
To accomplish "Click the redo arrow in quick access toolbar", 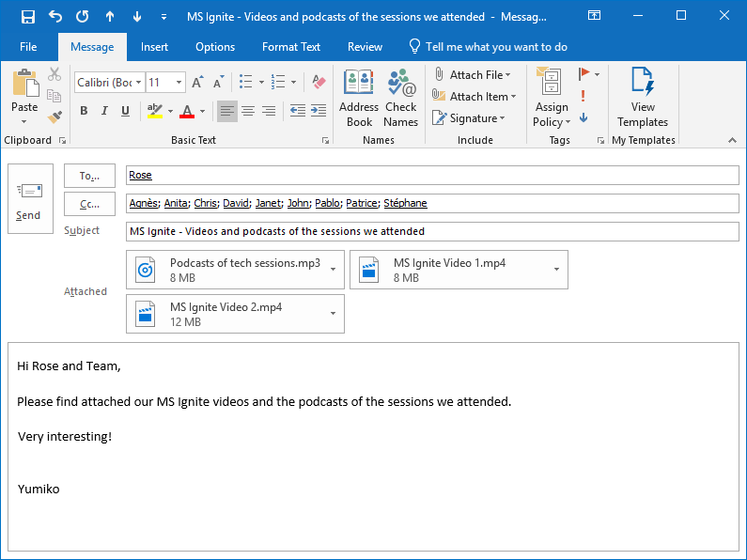I will (x=83, y=17).
